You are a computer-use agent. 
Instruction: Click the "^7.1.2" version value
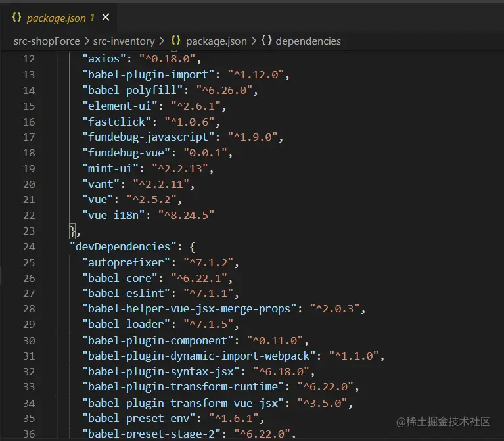208,263
